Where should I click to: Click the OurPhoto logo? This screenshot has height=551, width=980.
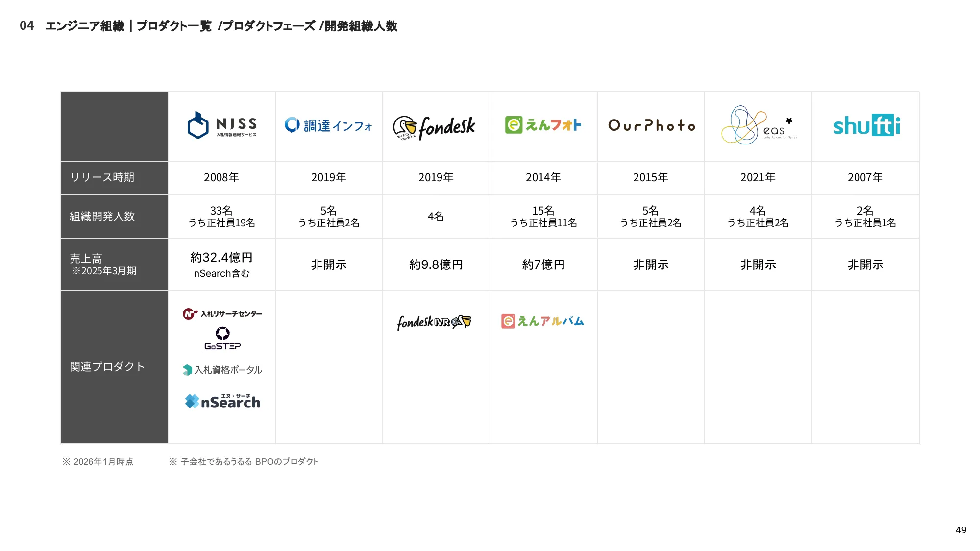pos(651,126)
